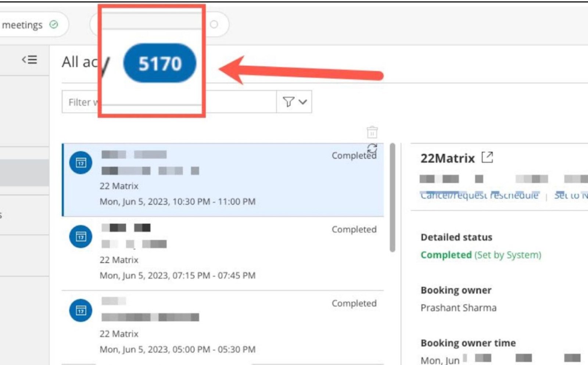This screenshot has width=588, height=365.
Task: Click the 'Set to' link beside reschedule
Action: point(570,195)
